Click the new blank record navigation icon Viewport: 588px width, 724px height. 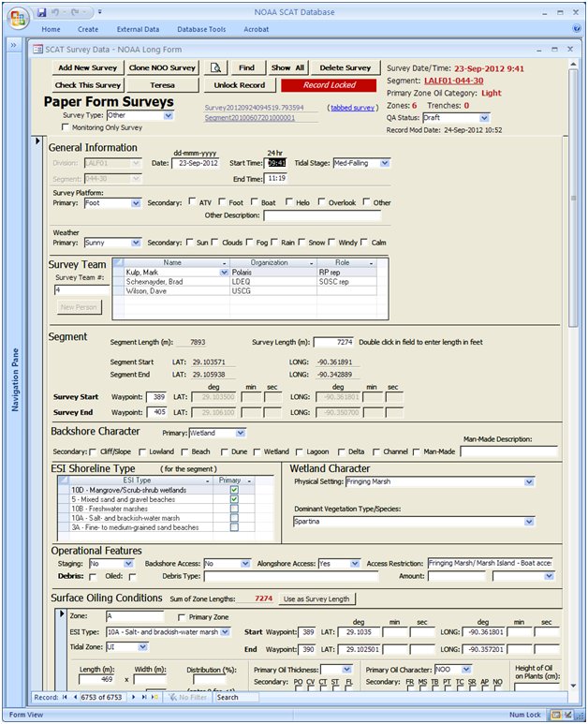coord(154,697)
